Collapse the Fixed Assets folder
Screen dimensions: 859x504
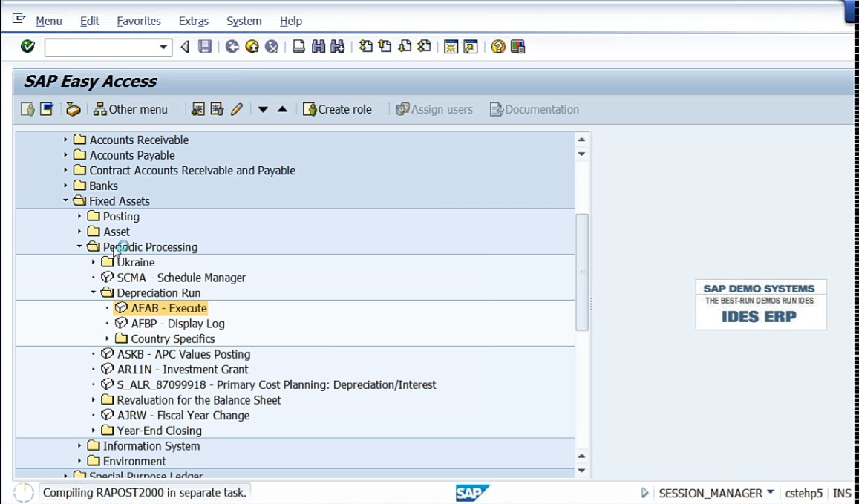(65, 200)
